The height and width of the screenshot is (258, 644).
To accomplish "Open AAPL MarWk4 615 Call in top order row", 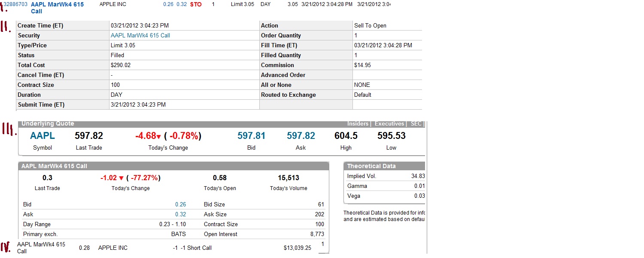I will tap(58, 8).
